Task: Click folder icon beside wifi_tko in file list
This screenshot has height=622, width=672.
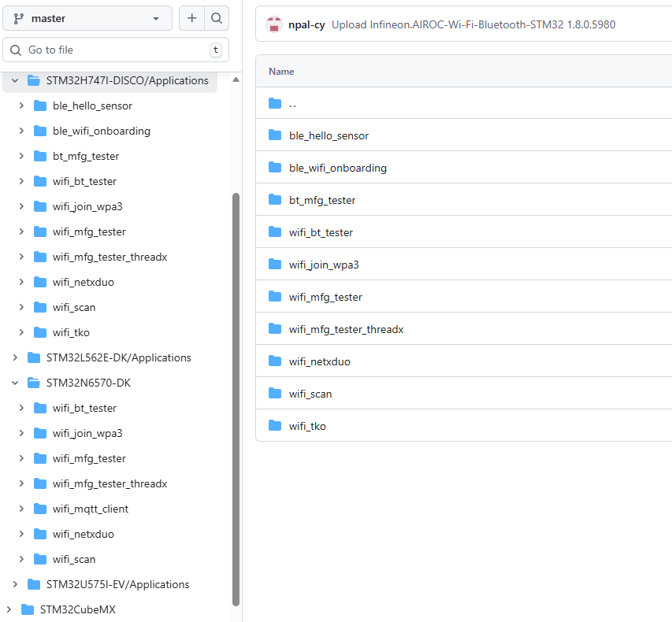Action: pos(275,426)
